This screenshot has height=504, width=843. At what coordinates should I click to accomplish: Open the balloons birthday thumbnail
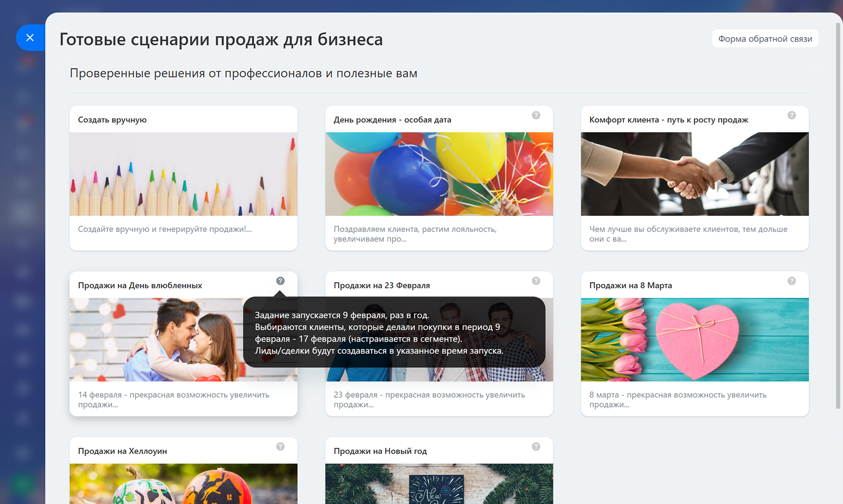pyautogui.click(x=439, y=174)
